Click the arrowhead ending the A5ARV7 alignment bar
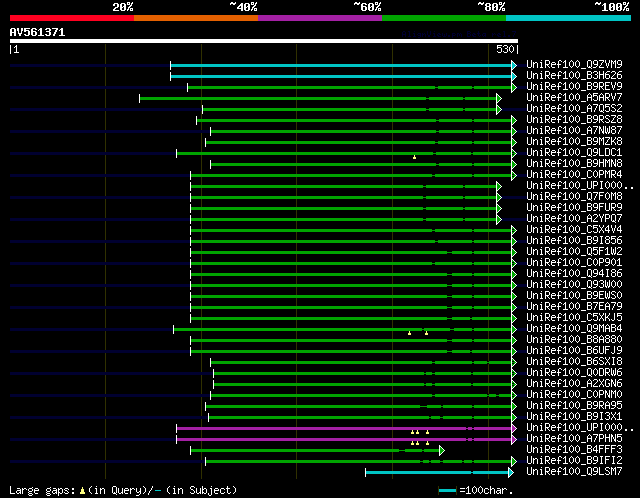 pyautogui.click(x=498, y=98)
